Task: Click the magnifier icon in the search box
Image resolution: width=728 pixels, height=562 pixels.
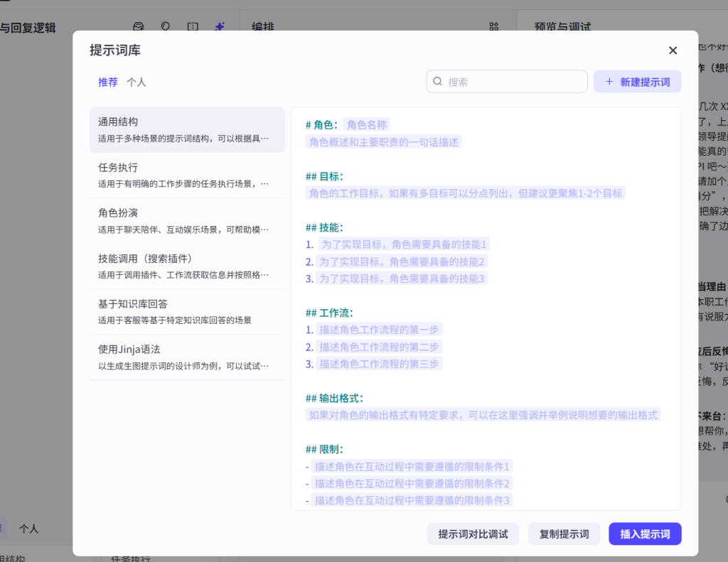Action: [437, 81]
